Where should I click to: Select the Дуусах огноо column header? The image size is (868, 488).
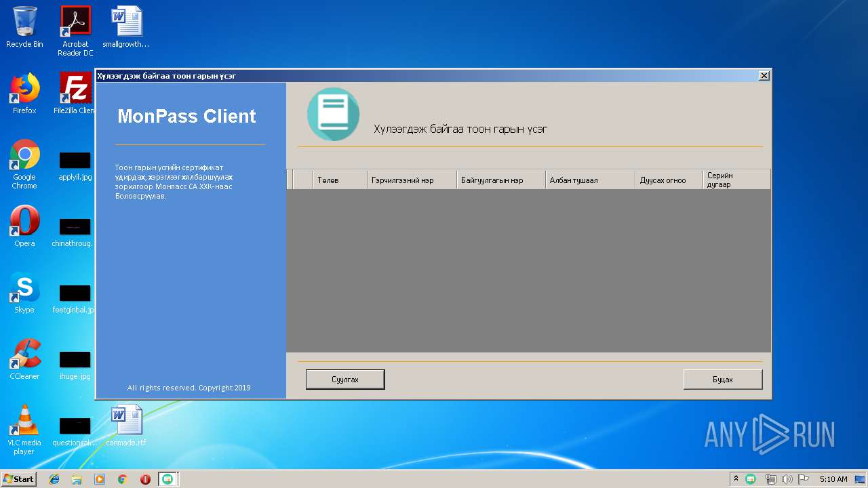click(x=669, y=180)
